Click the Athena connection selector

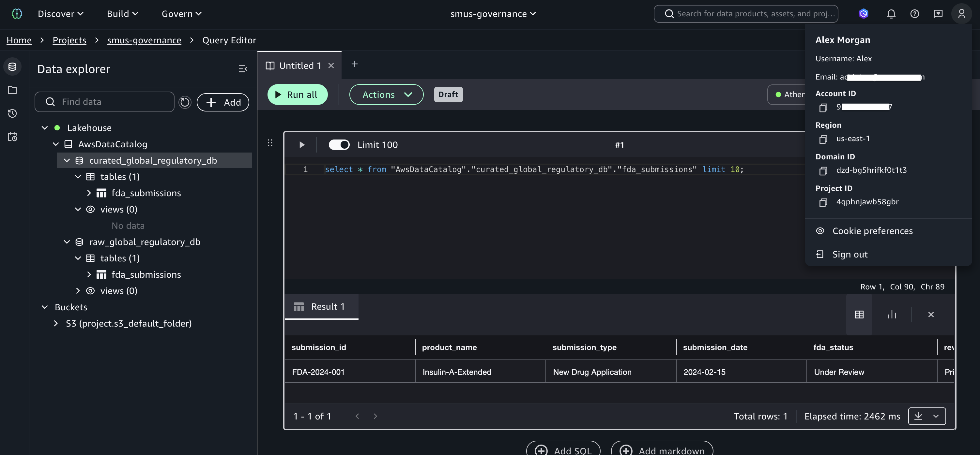787,95
